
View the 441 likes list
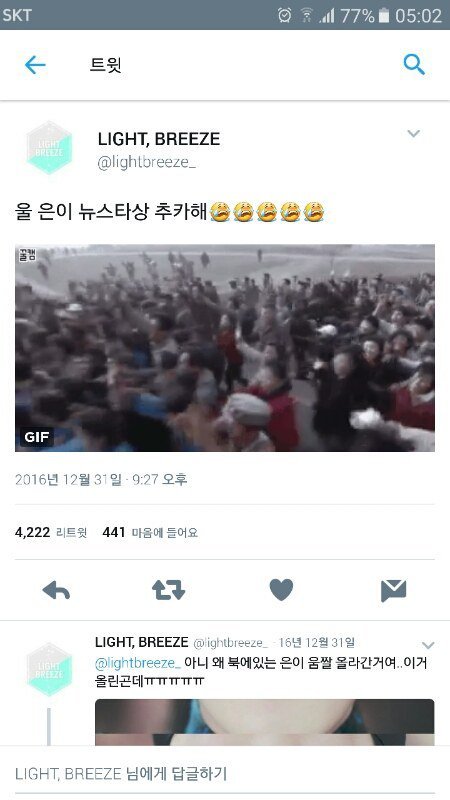(150, 533)
